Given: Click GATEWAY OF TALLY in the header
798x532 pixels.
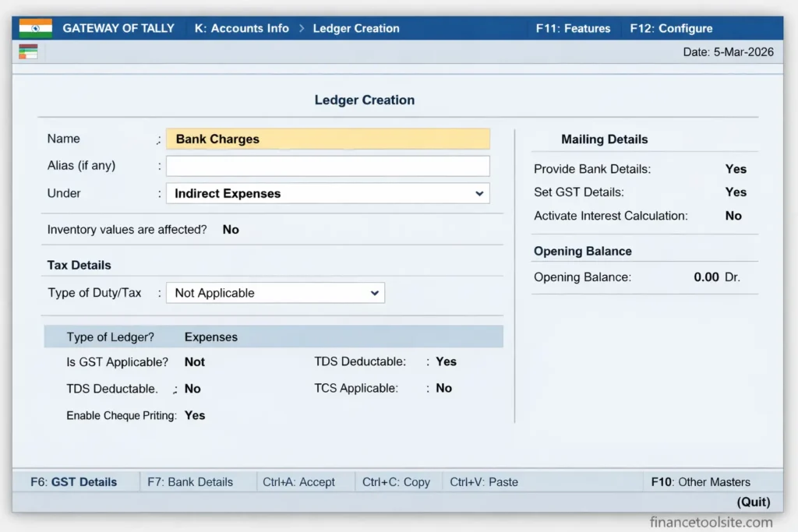Looking at the screenshot, I should (118, 27).
